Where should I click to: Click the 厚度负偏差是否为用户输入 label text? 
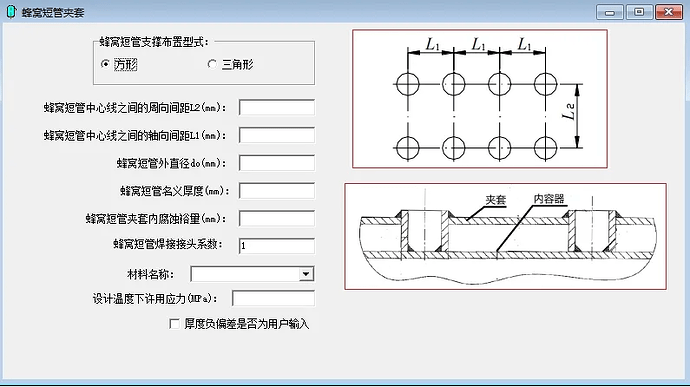point(246,324)
